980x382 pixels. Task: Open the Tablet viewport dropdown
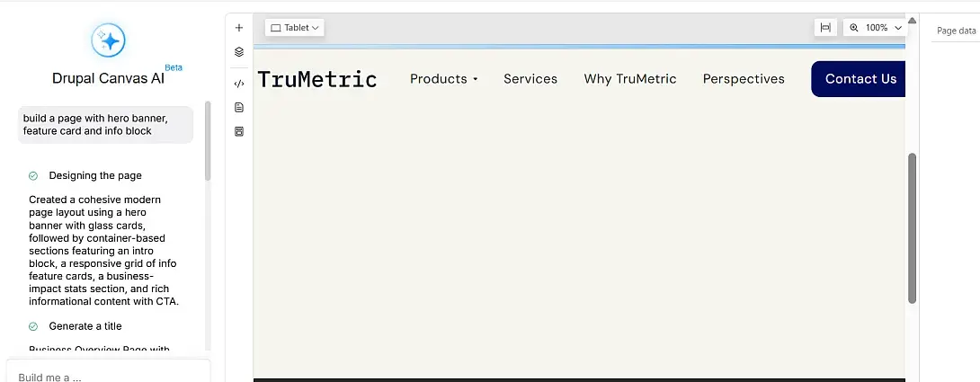294,28
